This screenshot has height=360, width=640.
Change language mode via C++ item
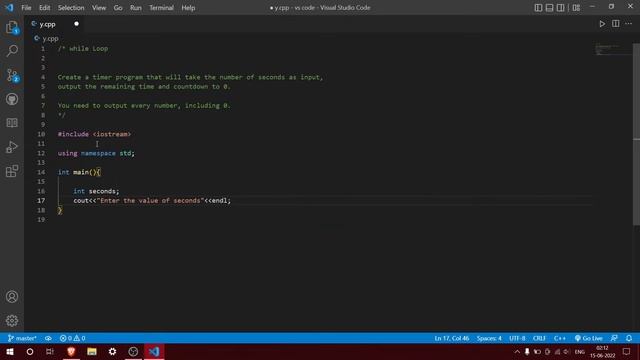(x=560, y=338)
